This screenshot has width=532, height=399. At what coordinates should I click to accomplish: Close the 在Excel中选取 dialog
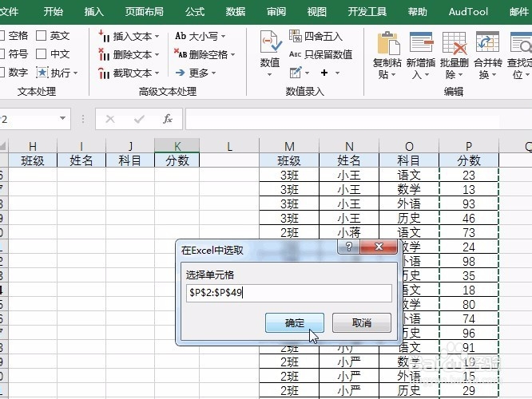(379, 247)
